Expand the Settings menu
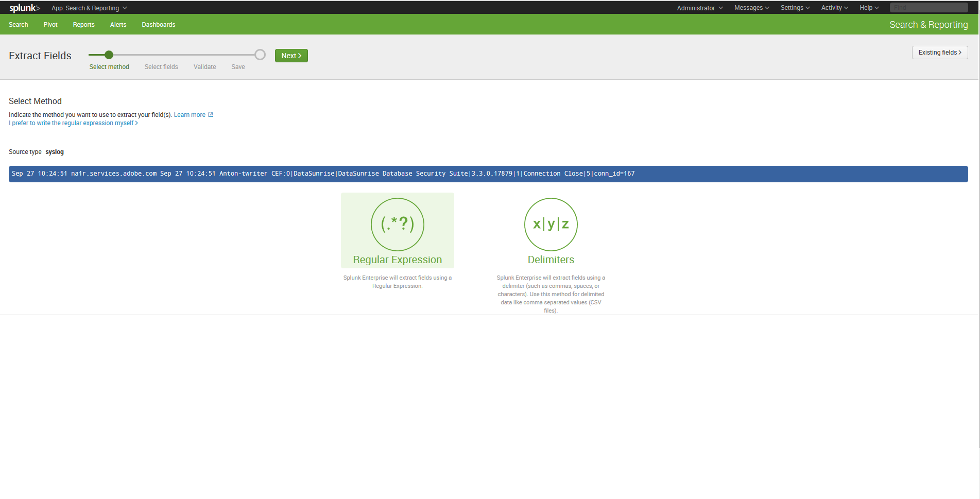 795,8
